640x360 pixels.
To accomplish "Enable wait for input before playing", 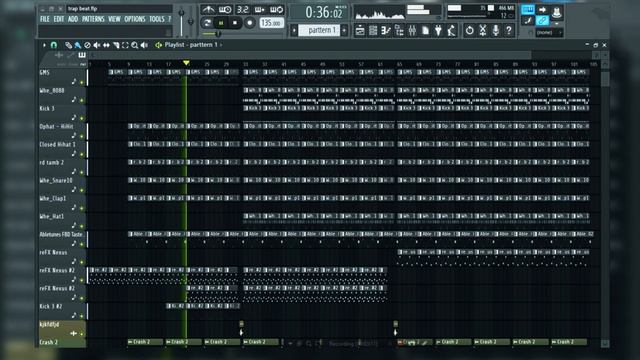I will click(225, 9).
